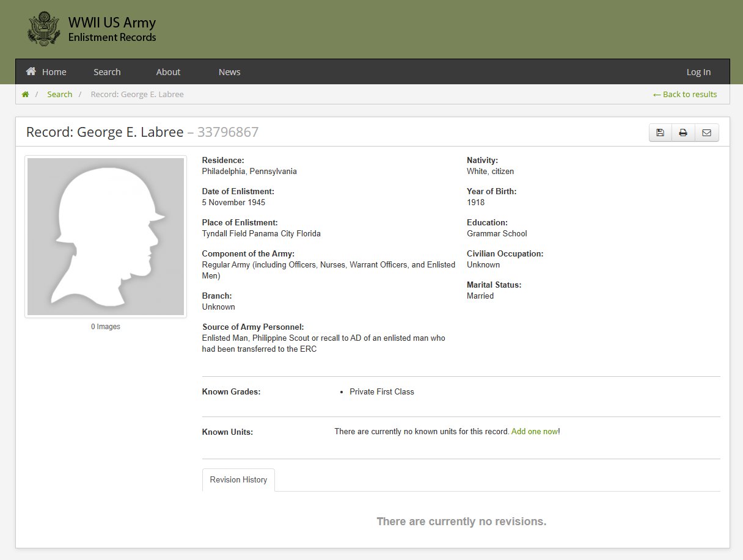The width and height of the screenshot is (743, 560).
Task: Click the 'Add one now' link
Action: [x=534, y=432]
